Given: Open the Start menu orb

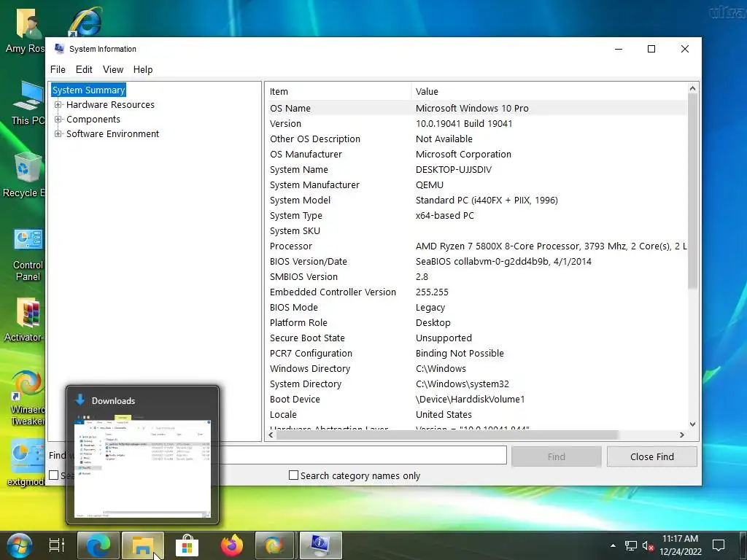Looking at the screenshot, I should click(19, 545).
